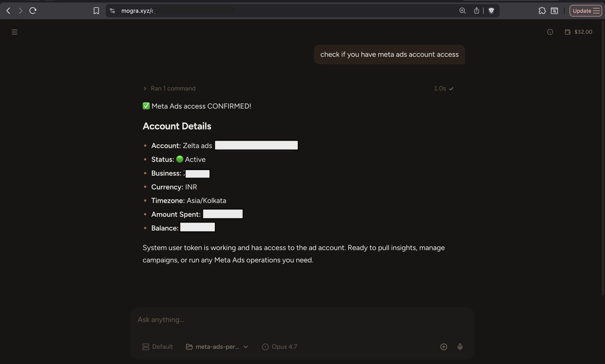
Task: Open site settings icon in address bar
Action: click(x=112, y=11)
